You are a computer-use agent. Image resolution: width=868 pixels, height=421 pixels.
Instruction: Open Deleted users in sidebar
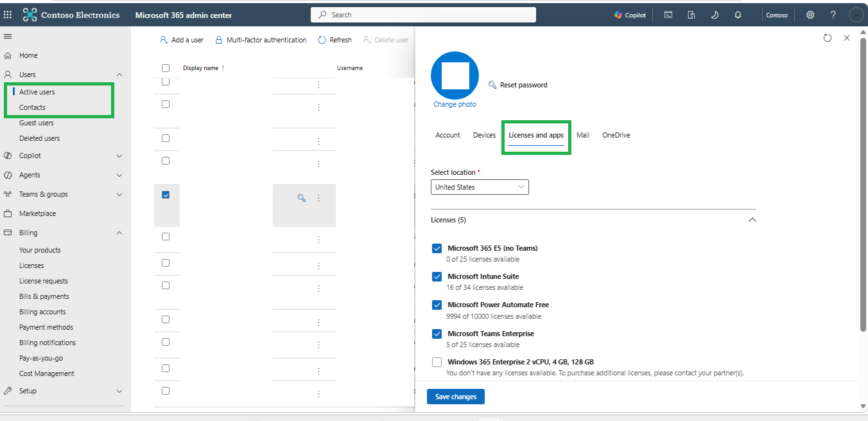pyautogui.click(x=39, y=138)
